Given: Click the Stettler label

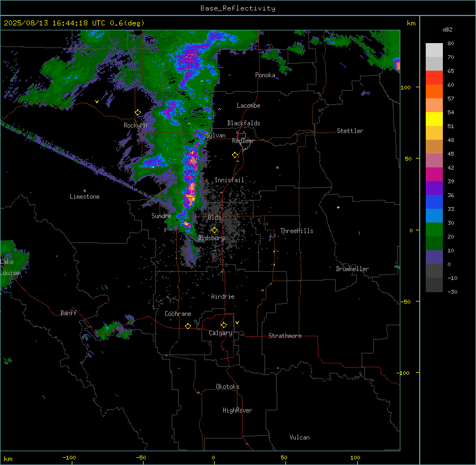Looking at the screenshot, I should coord(350,131).
